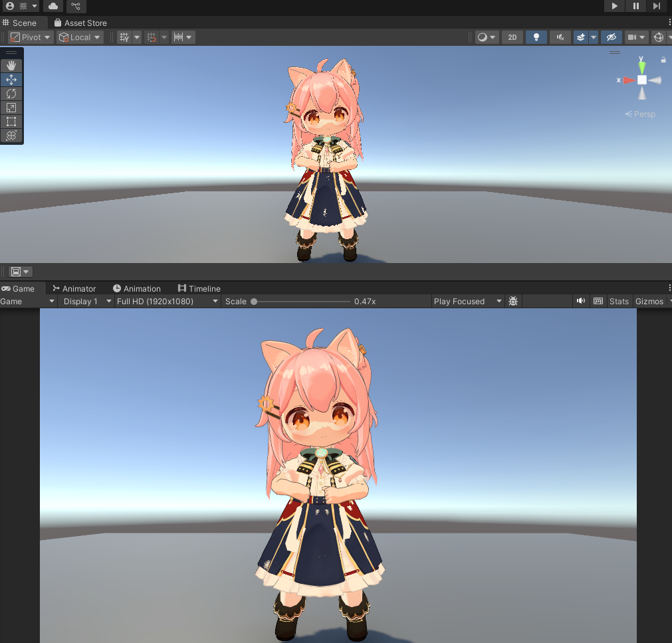Open overlay menu dropdown below scene
This screenshot has height=643, width=672.
20,272
